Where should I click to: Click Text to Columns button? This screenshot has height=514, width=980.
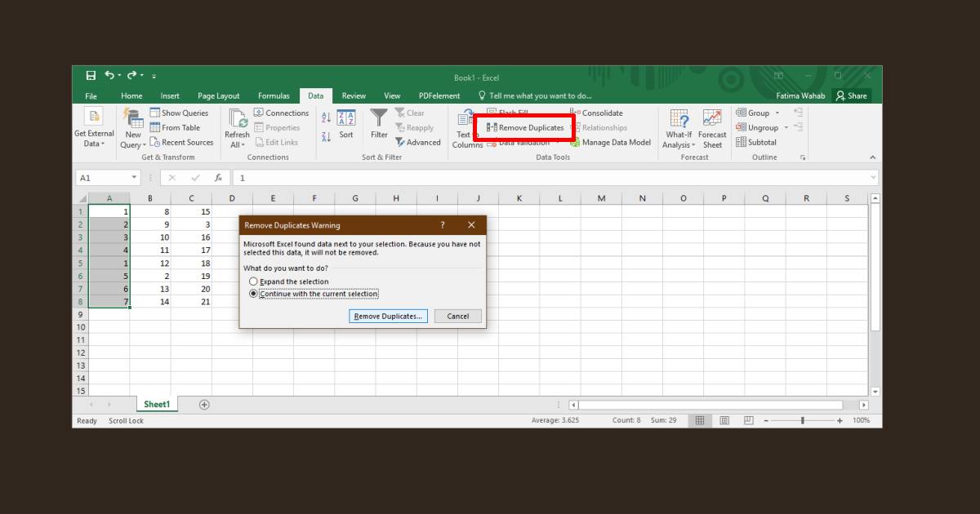(467, 129)
